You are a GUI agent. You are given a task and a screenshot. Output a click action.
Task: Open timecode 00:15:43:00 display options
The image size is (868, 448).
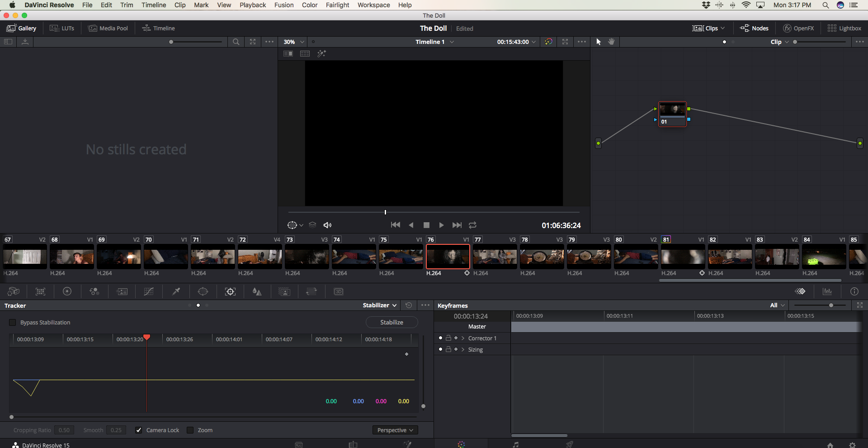pyautogui.click(x=516, y=42)
